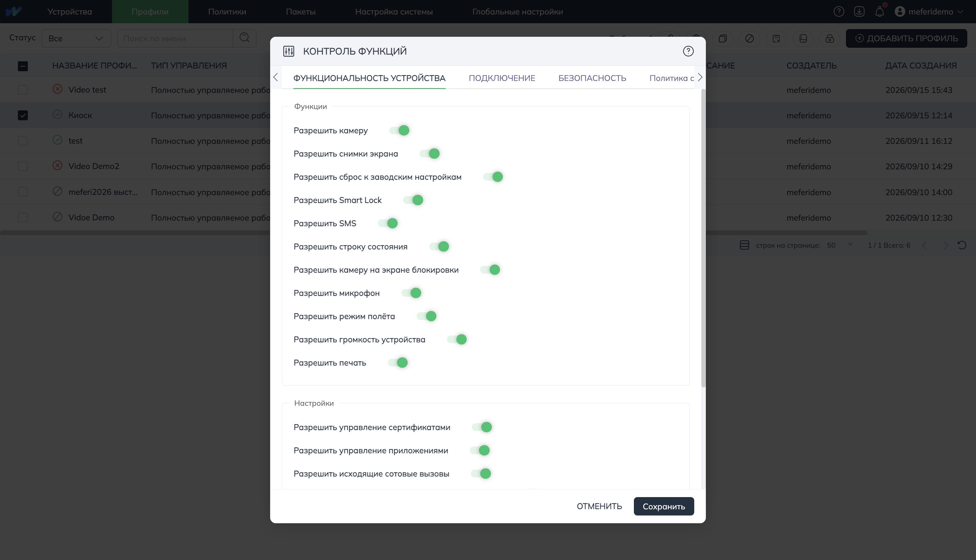Disable Разрешить Smart Lock switch

[413, 200]
